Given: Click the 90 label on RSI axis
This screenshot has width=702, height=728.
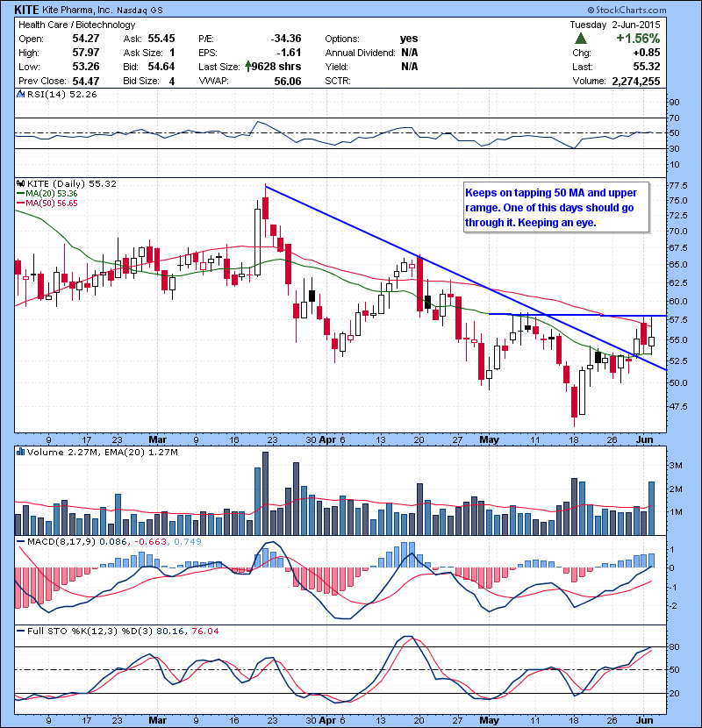Looking at the screenshot, I should point(674,102).
